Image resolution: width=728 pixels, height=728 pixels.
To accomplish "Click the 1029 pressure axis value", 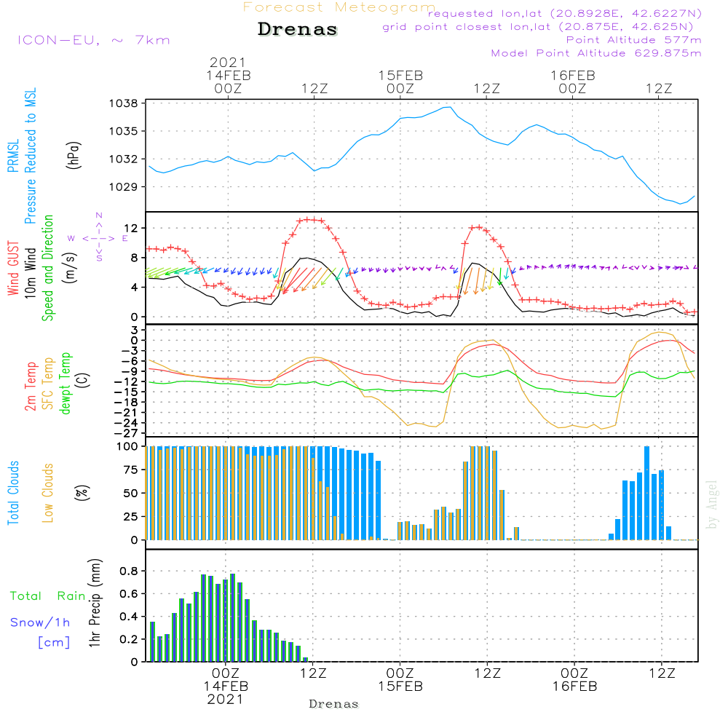I will 124,187.
